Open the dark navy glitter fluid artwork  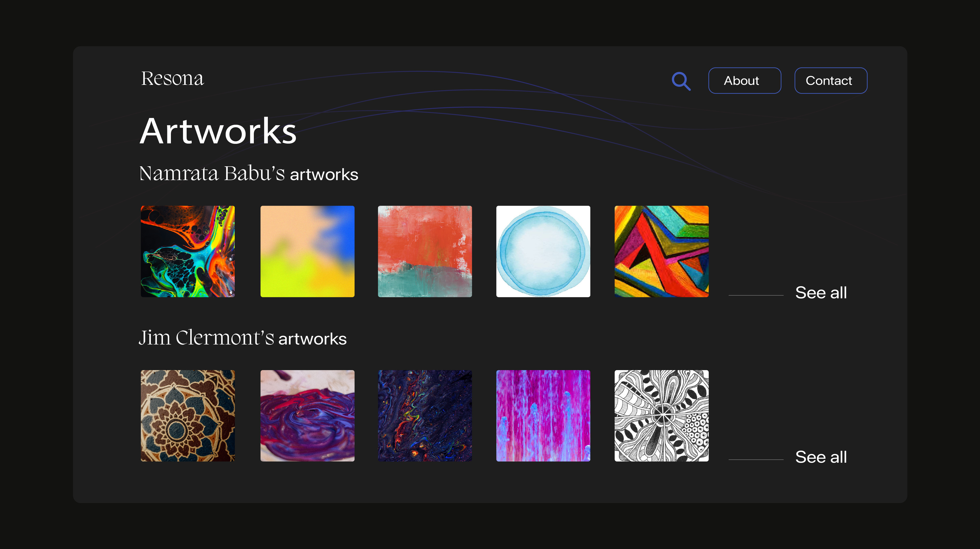[x=424, y=416]
